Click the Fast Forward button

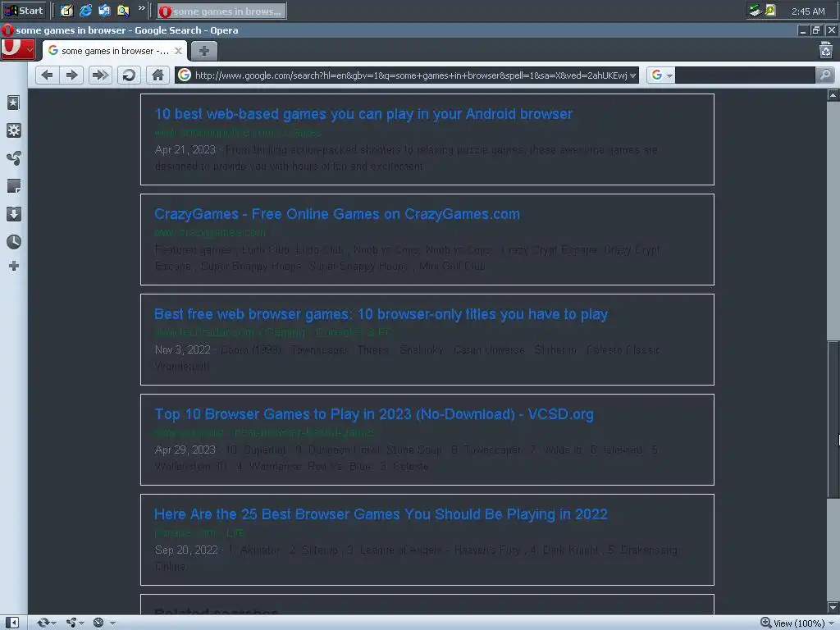[99, 75]
